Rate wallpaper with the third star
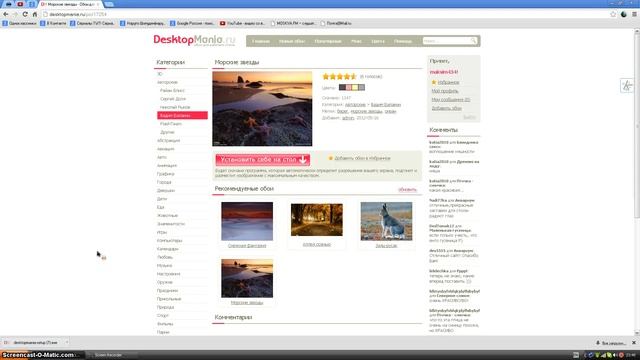 click(340, 76)
